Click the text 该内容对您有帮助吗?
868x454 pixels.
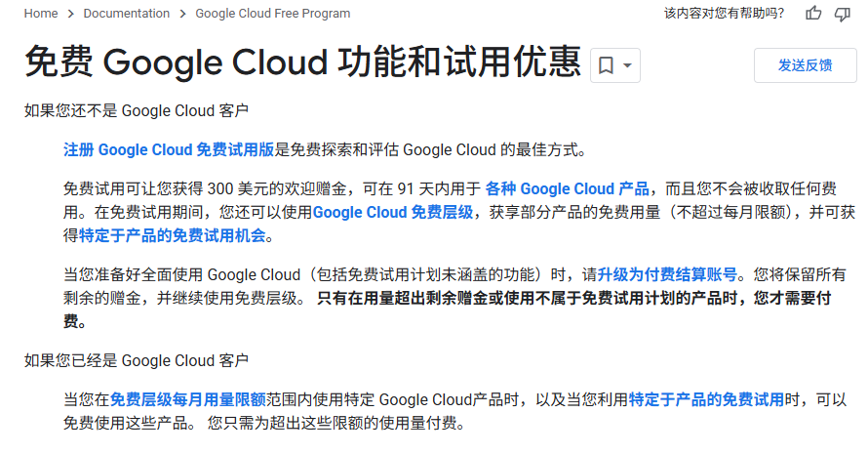[x=724, y=14]
